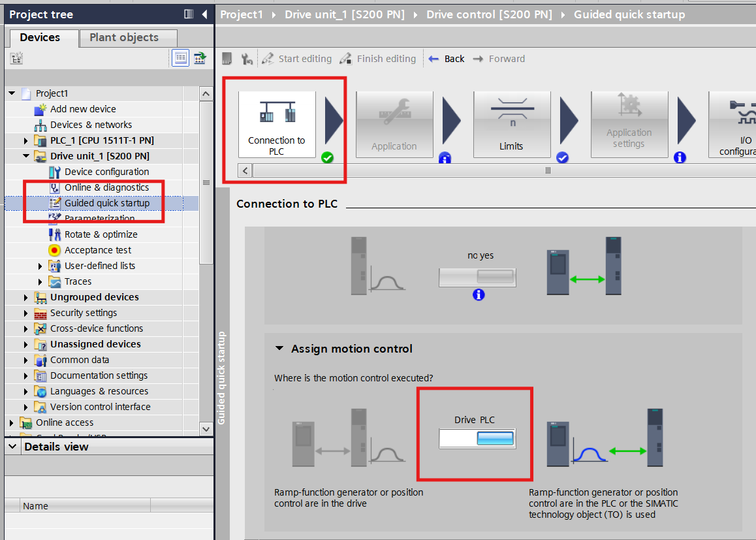The height and width of the screenshot is (540, 756).
Task: Click Start editing button
Action: (x=298, y=59)
